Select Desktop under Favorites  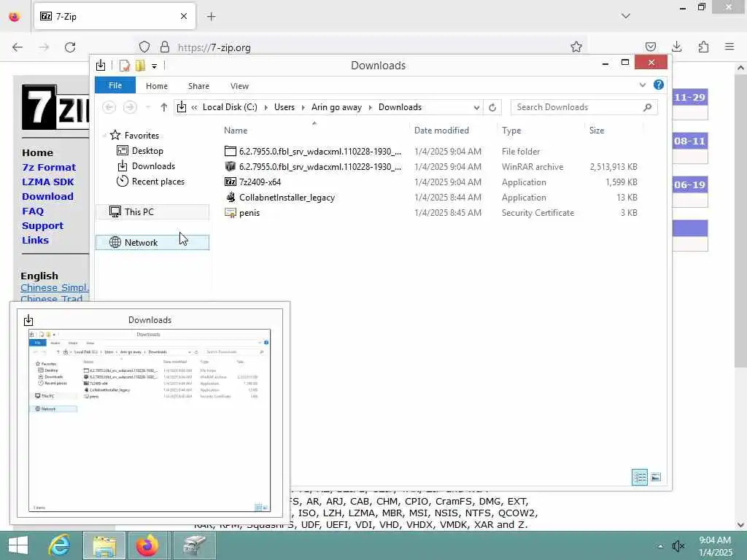pyautogui.click(x=147, y=151)
